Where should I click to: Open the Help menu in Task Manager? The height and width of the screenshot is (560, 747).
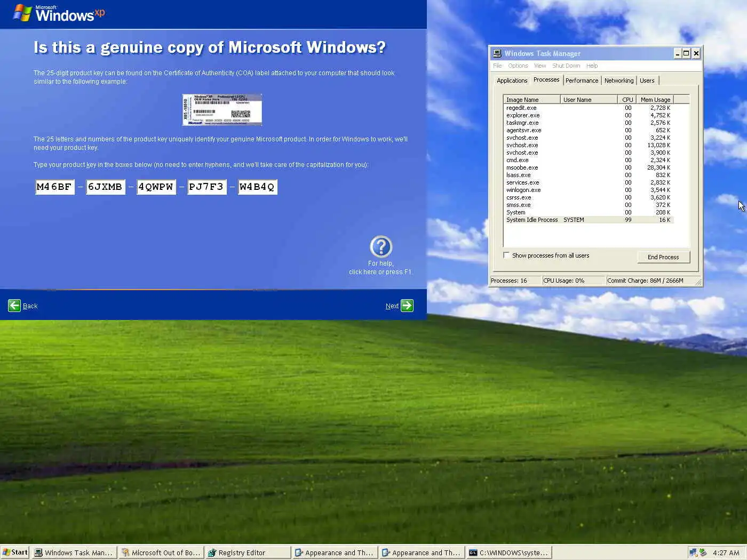(x=592, y=66)
